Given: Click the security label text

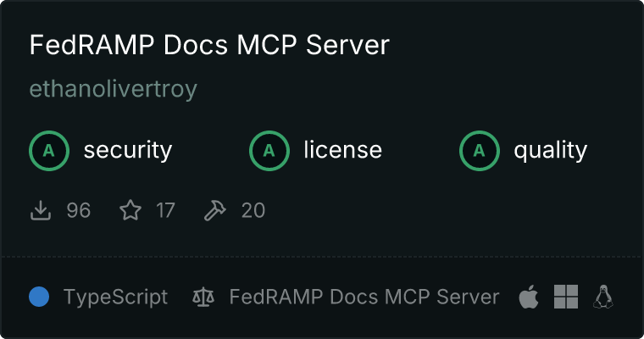Looking at the screenshot, I should pos(128,150).
